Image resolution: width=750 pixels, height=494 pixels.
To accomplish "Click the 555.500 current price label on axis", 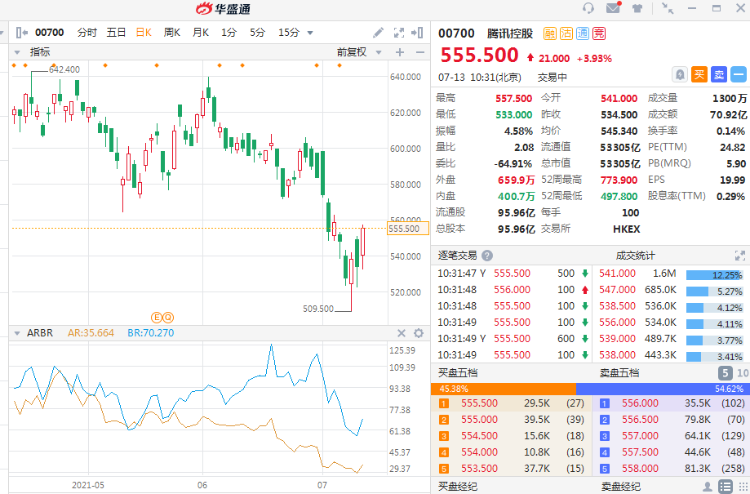I will coord(408,229).
